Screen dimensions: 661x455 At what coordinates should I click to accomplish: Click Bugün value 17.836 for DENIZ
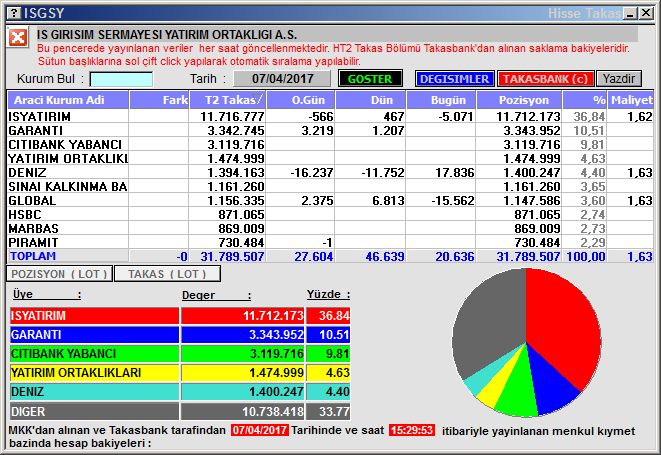tap(455, 172)
